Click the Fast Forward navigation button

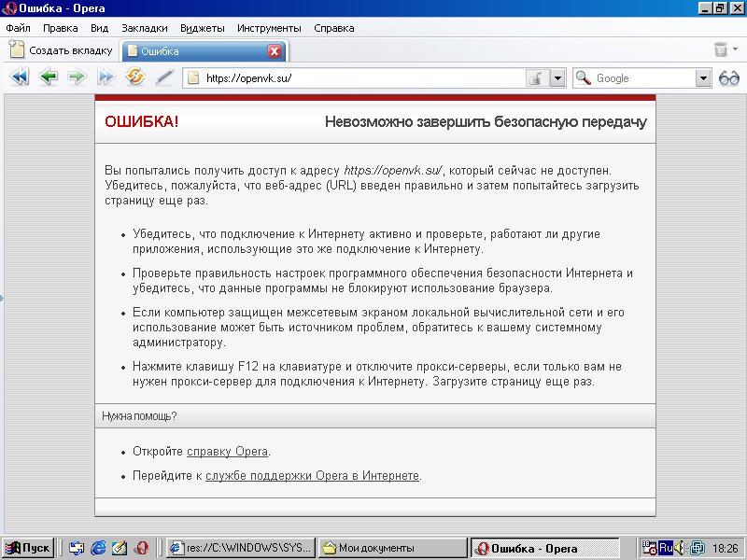pos(106,77)
